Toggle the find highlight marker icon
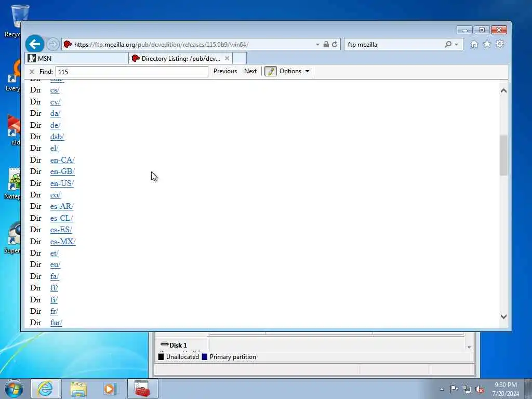Screen dimensions: 532x399 pos(270,71)
